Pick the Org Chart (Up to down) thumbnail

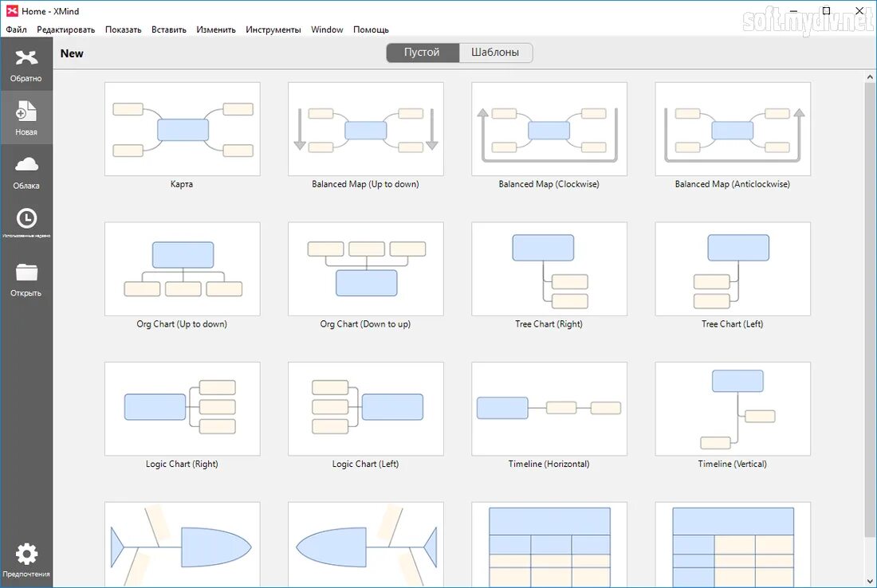[183, 269]
